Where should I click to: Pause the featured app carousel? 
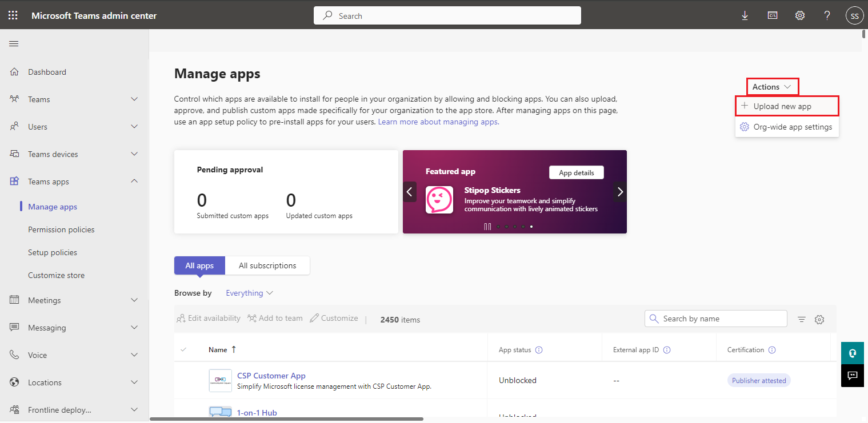[x=487, y=227]
